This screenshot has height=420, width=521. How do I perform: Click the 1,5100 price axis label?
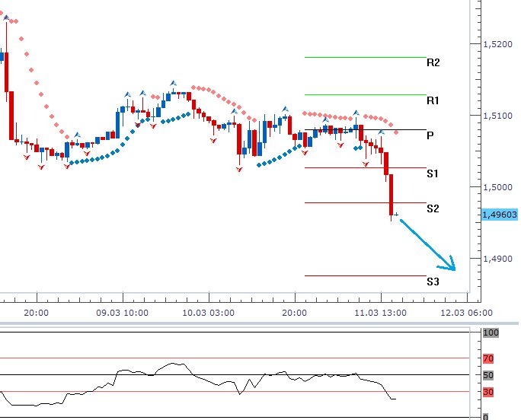[498, 116]
